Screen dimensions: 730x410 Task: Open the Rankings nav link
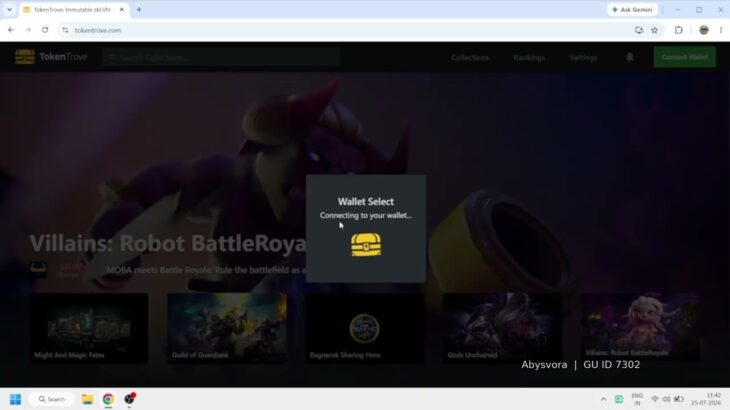[x=529, y=58]
